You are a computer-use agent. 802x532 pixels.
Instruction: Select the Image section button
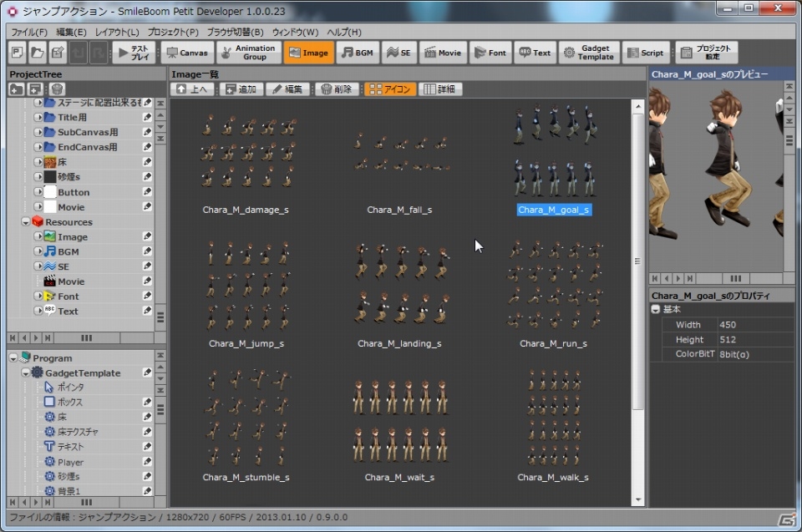pyautogui.click(x=308, y=53)
